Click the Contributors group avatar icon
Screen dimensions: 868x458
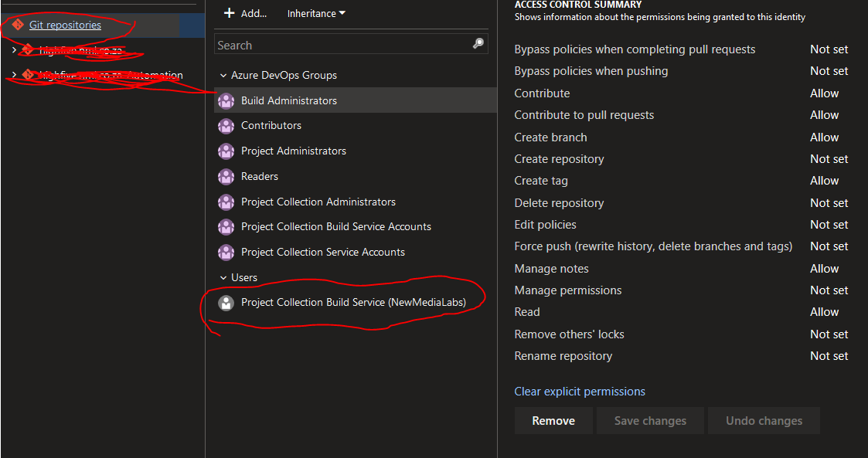coord(226,126)
